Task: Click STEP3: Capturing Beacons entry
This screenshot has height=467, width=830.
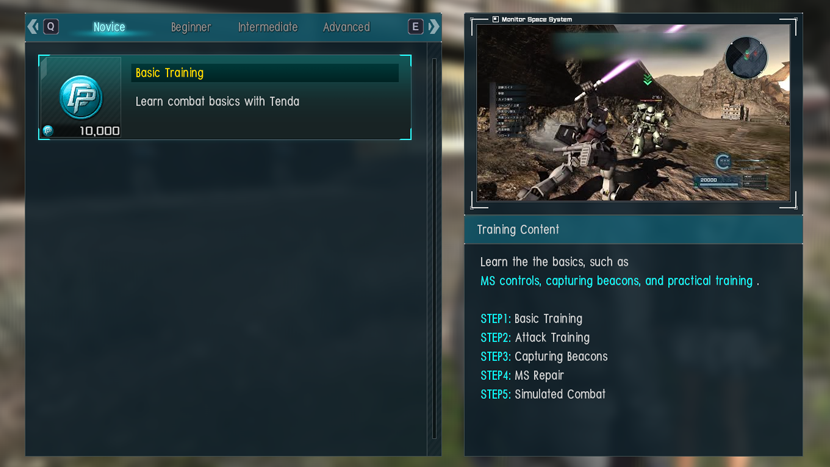Action: click(544, 357)
